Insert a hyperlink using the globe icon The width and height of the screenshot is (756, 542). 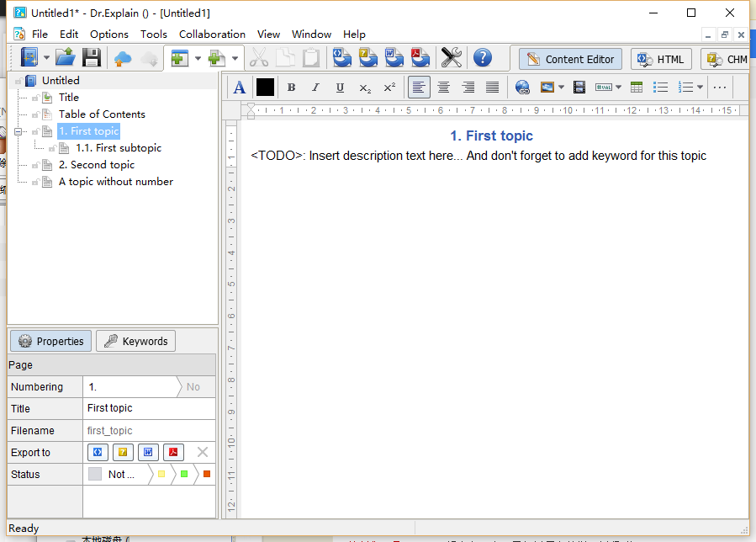point(522,88)
